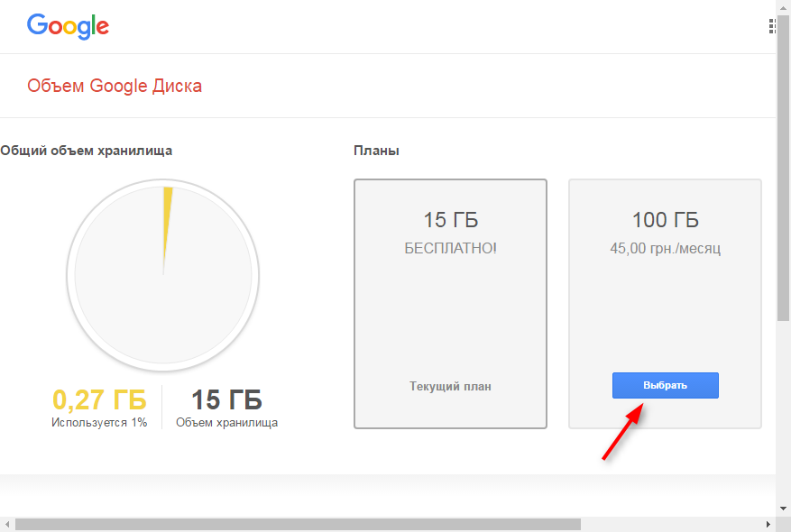Image resolution: width=791 pixels, height=532 pixels.
Task: Click the 0,27 ГБ used storage figure
Action: coord(99,399)
